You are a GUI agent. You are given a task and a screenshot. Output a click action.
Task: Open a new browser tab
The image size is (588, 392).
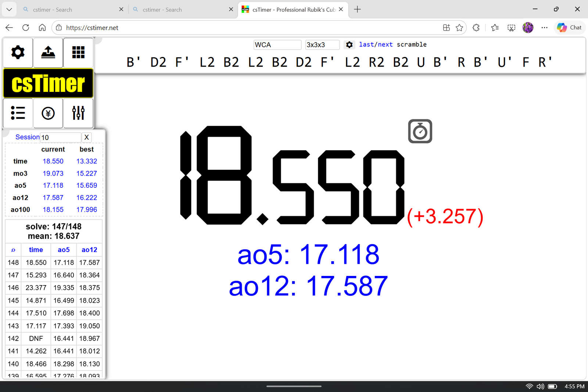(357, 10)
